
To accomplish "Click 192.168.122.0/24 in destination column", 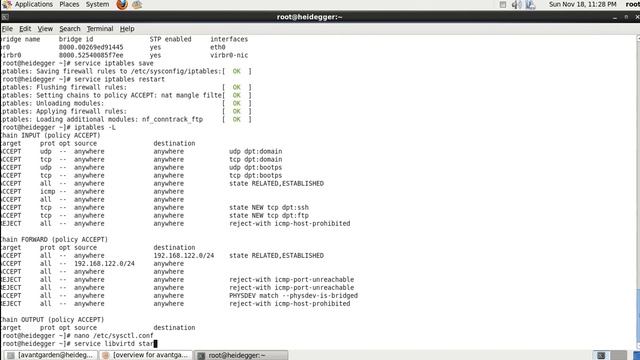I will tap(183, 256).
